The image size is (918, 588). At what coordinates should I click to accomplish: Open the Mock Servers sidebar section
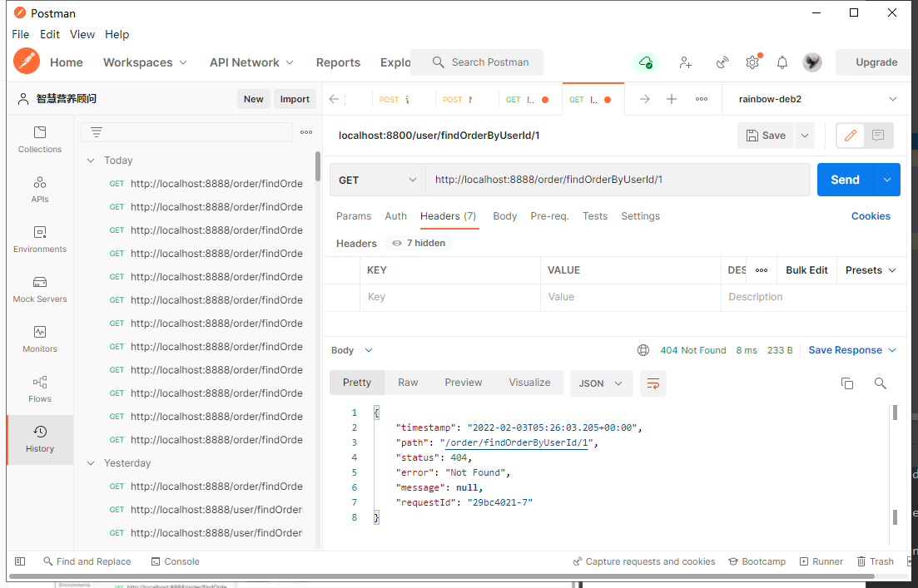coord(40,289)
